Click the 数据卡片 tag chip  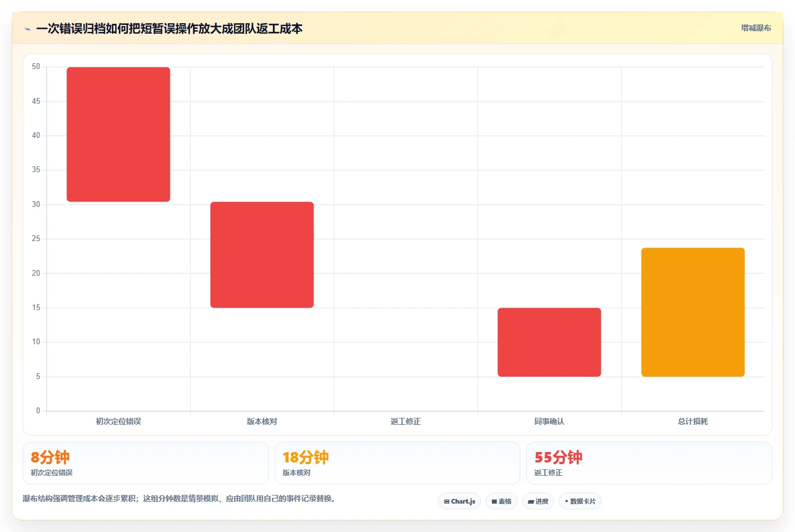579,501
